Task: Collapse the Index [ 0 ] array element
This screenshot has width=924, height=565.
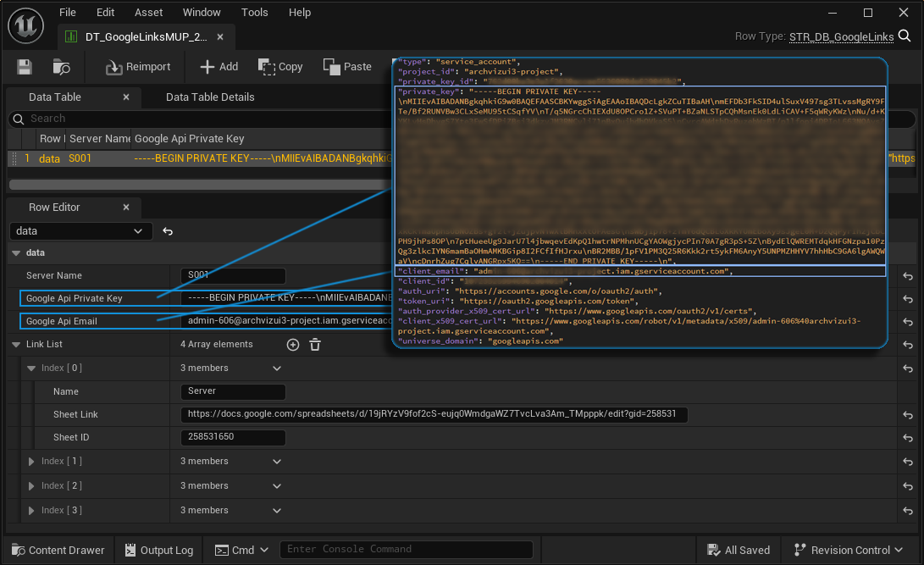Action: 32,368
